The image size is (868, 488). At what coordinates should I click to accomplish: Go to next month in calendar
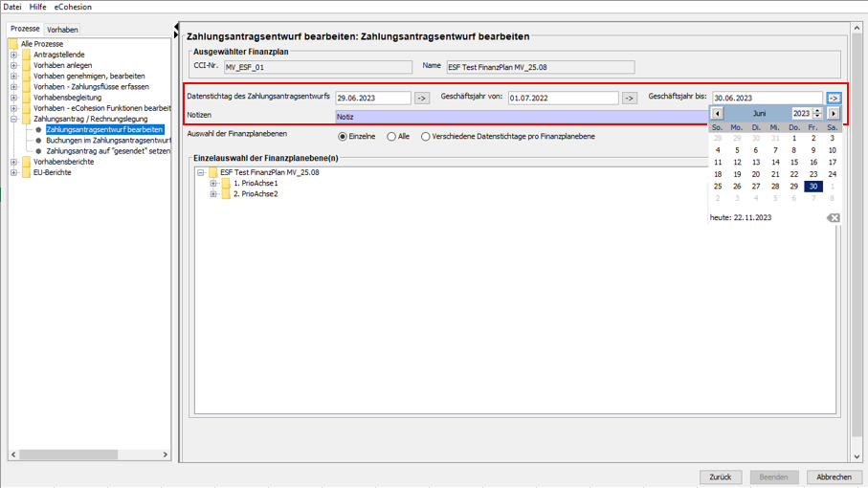(834, 113)
